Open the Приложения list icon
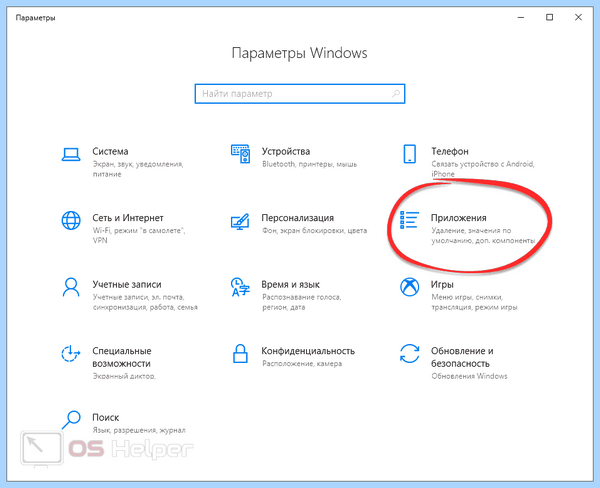Screen dimensions: 600x488 click(x=409, y=220)
